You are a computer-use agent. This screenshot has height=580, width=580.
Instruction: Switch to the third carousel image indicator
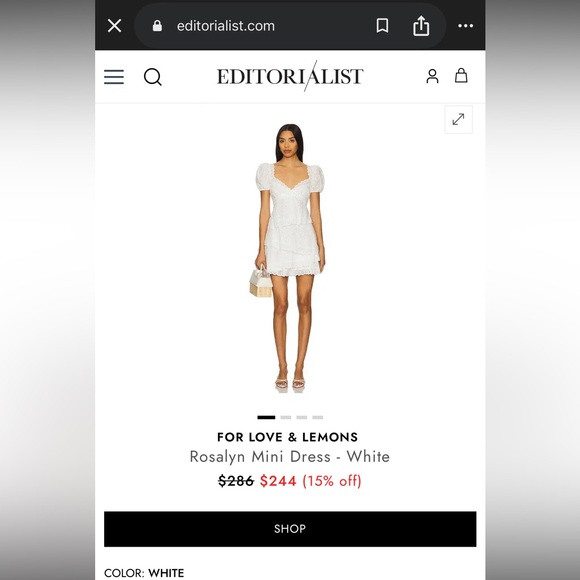coord(301,418)
